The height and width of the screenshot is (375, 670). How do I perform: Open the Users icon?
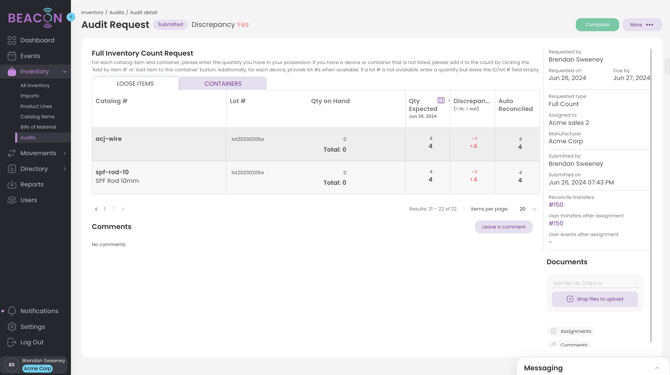point(12,200)
